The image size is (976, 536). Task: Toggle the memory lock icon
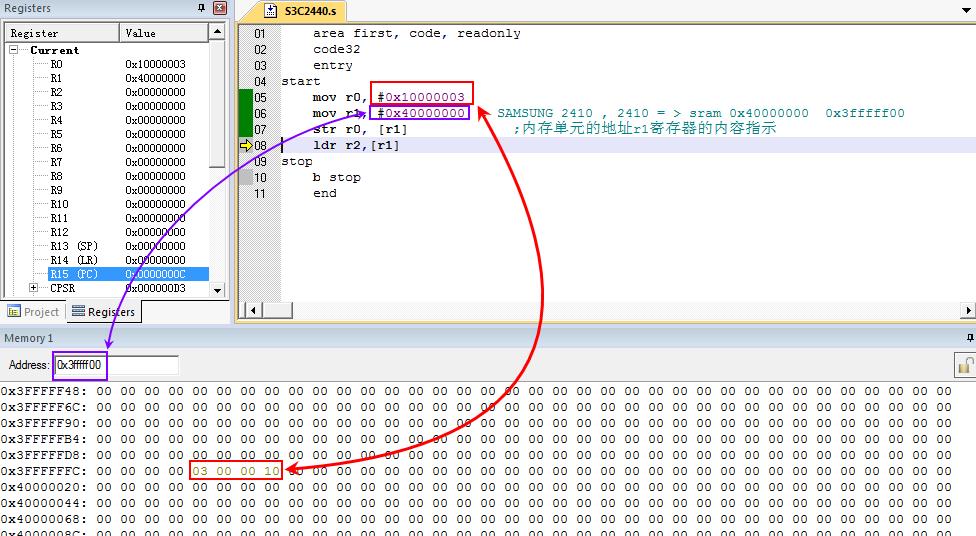(x=964, y=365)
